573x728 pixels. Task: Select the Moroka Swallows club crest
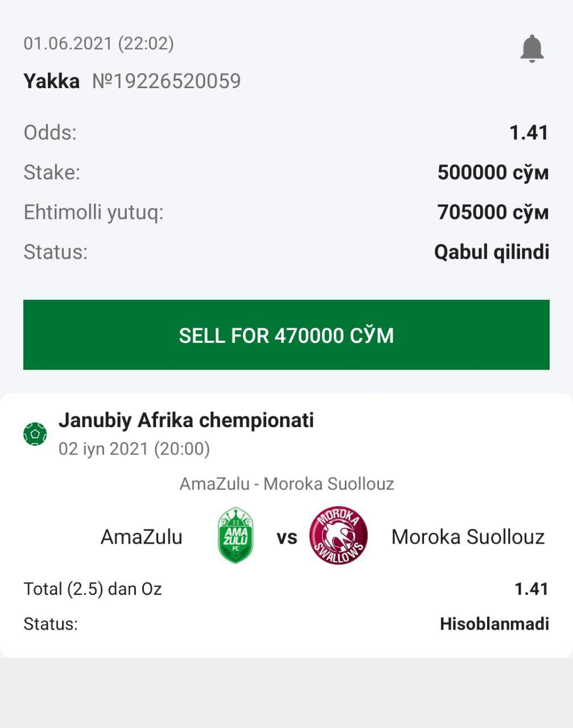coord(339,536)
